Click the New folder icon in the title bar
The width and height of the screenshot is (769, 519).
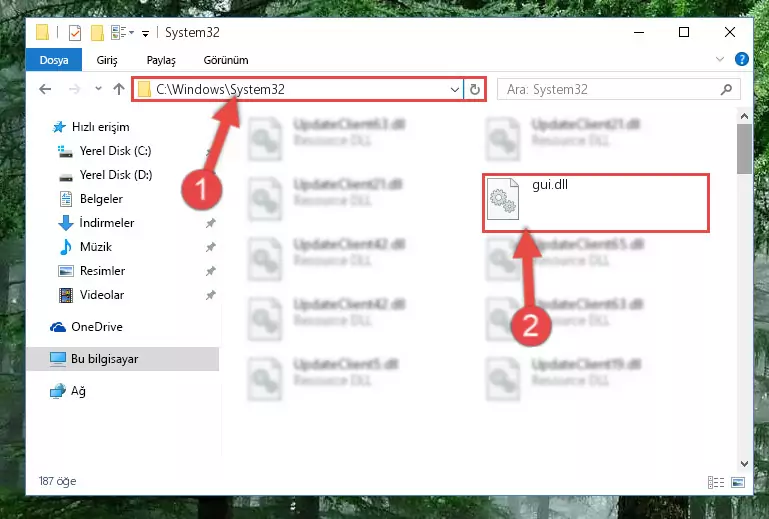97,33
